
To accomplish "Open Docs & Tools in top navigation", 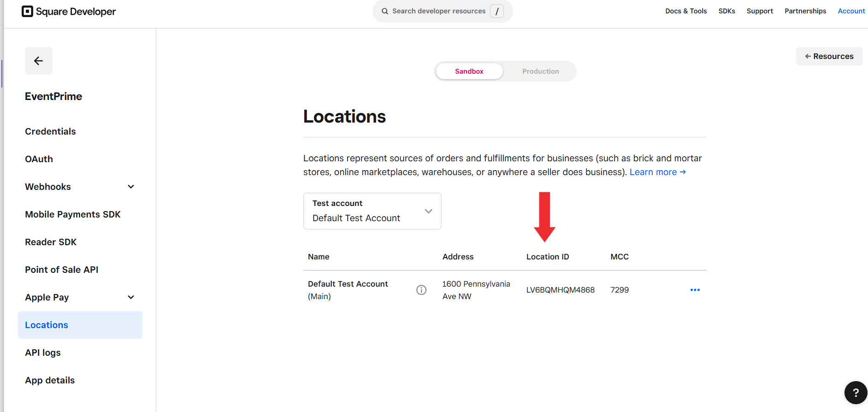I will [685, 11].
